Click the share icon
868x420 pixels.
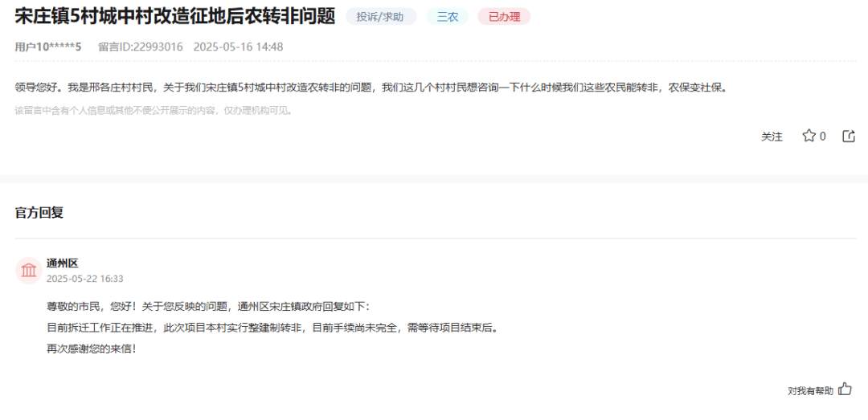pyautogui.click(x=849, y=137)
